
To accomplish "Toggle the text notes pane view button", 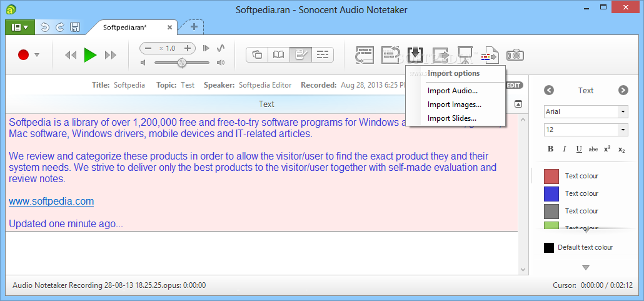I will tap(301, 54).
